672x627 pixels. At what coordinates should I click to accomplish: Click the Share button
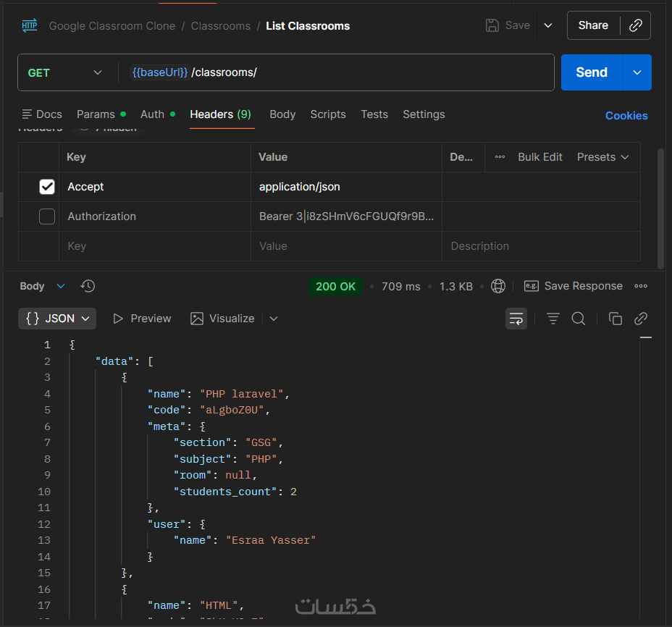[x=593, y=25]
